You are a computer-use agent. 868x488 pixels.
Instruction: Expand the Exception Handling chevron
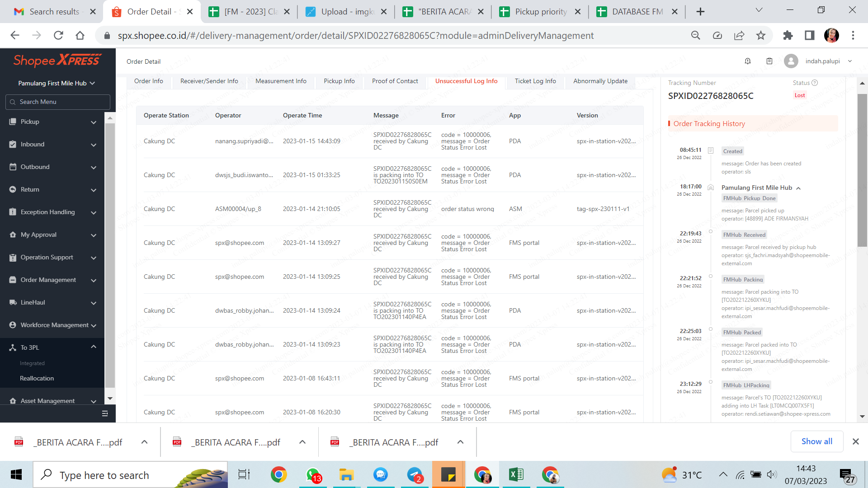tap(94, 212)
